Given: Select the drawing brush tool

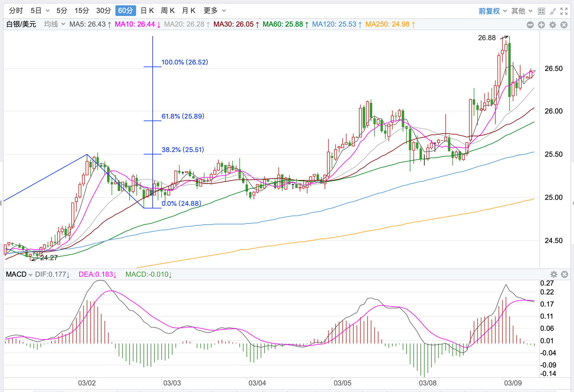Looking at the screenshot, I should tap(552, 11).
